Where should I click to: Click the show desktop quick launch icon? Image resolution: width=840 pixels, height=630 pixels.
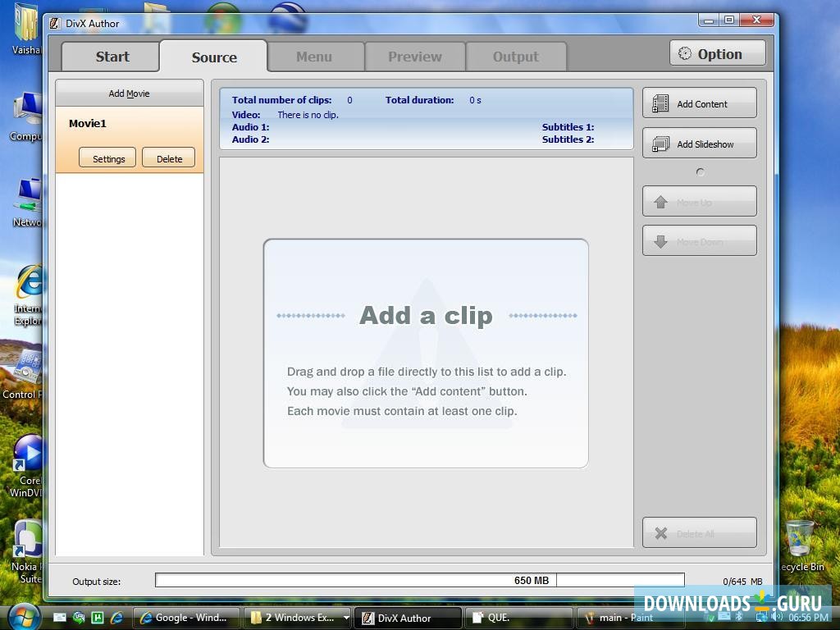pos(59,618)
